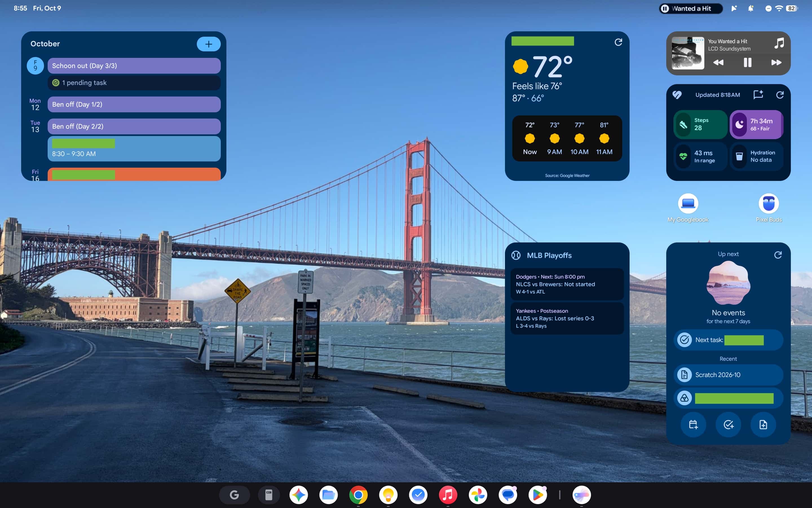Click the chat sparkle icon in health widget
Viewport: 812px width, 508px height.
758,95
